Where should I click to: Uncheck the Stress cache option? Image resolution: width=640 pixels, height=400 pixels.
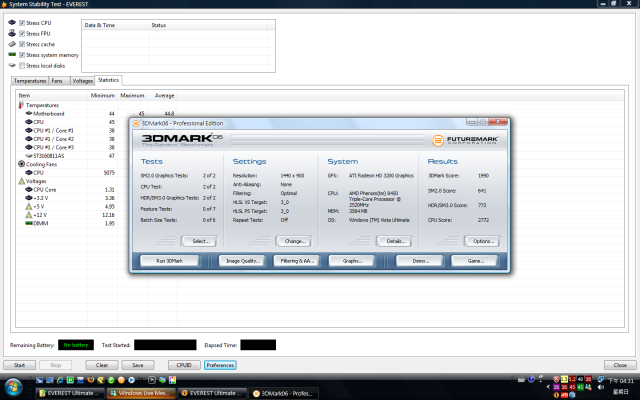click(x=22, y=44)
